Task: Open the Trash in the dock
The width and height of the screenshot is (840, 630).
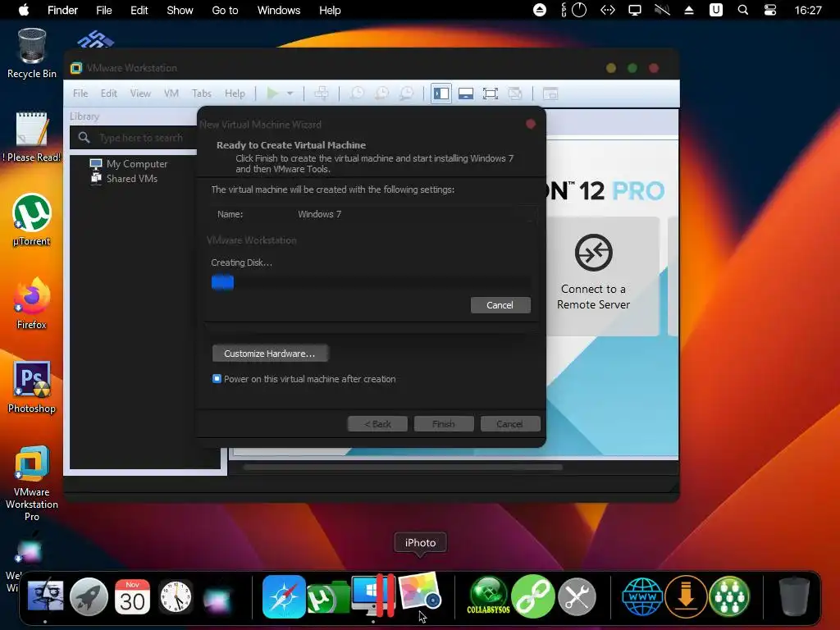Action: click(x=794, y=596)
